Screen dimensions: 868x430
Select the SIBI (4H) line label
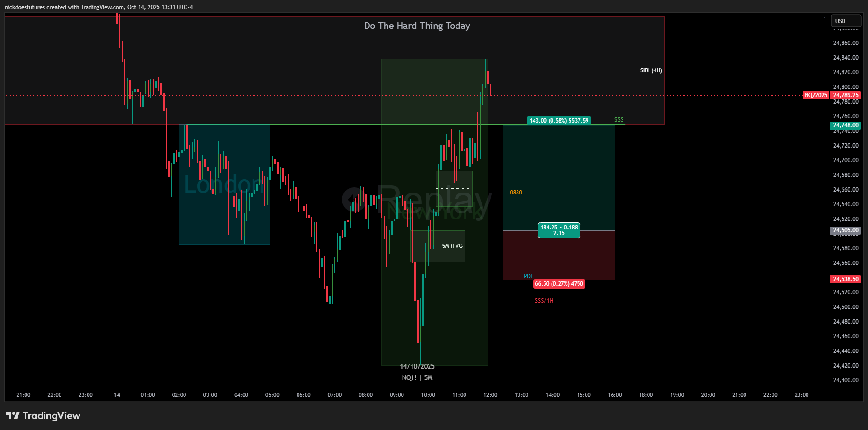[x=651, y=70]
